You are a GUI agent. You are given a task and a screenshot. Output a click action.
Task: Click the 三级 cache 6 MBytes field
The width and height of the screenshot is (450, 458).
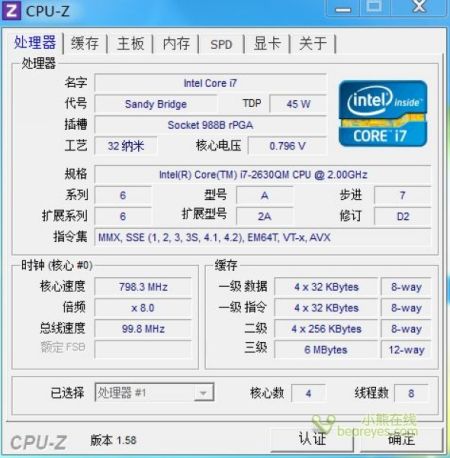pos(326,350)
